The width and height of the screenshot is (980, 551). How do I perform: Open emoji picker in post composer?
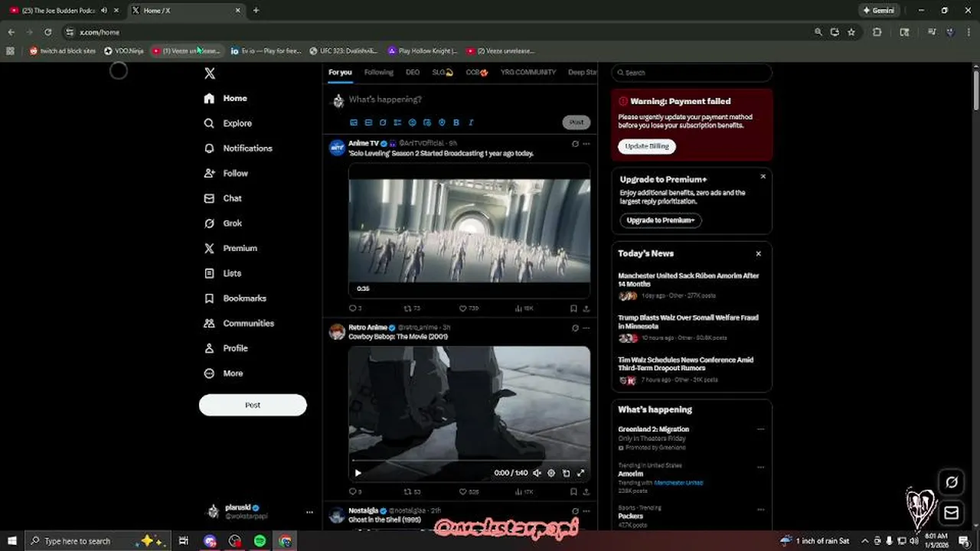point(413,122)
